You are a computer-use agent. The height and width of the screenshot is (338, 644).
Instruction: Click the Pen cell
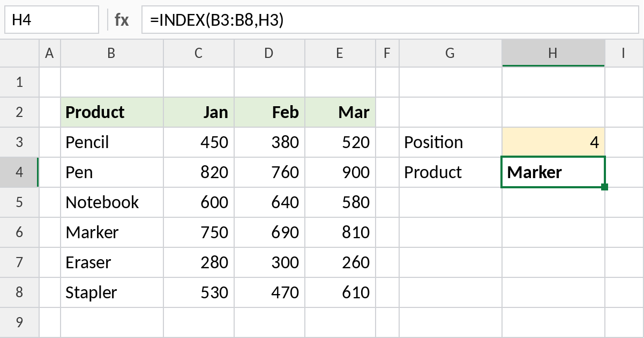coord(112,172)
